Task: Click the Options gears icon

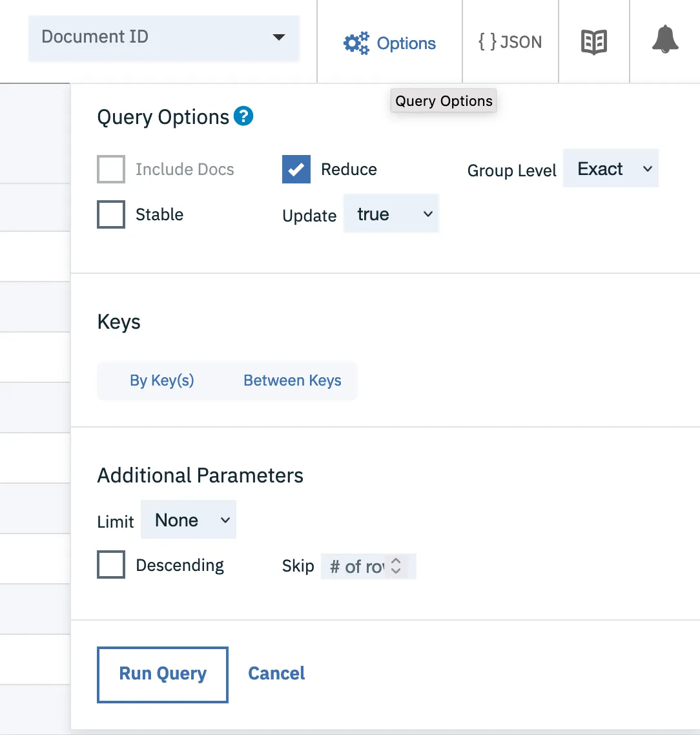Action: 356,43
